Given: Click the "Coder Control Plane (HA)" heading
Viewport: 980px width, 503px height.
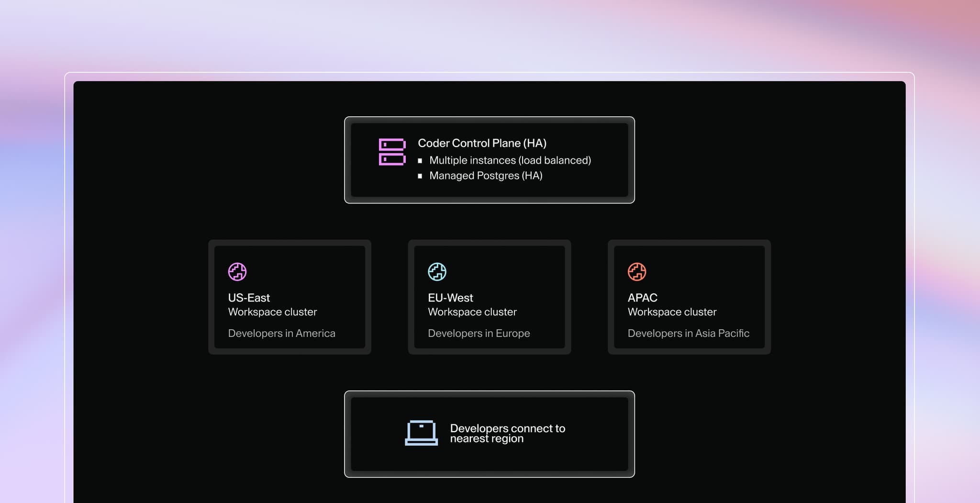Looking at the screenshot, I should pyautogui.click(x=482, y=143).
